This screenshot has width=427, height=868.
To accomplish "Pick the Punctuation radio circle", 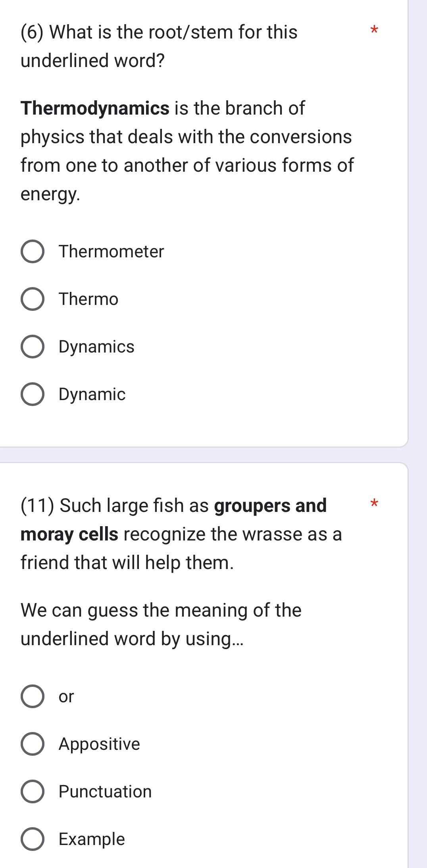I will pyautogui.click(x=32, y=791).
